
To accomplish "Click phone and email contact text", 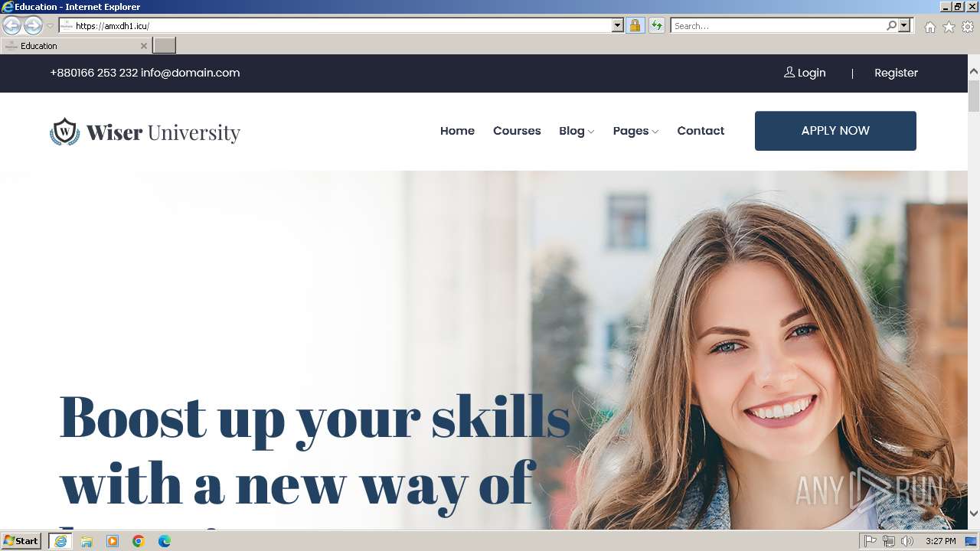I will pyautogui.click(x=145, y=73).
